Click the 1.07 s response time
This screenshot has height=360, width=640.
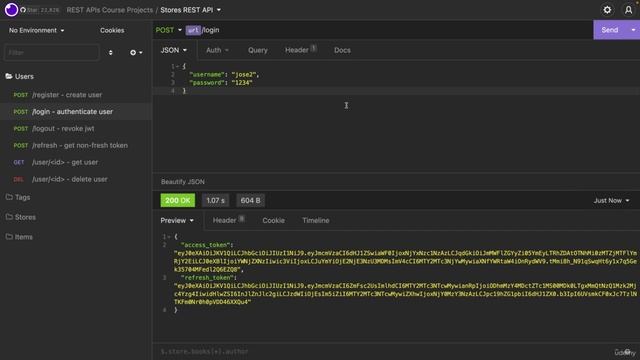215,200
